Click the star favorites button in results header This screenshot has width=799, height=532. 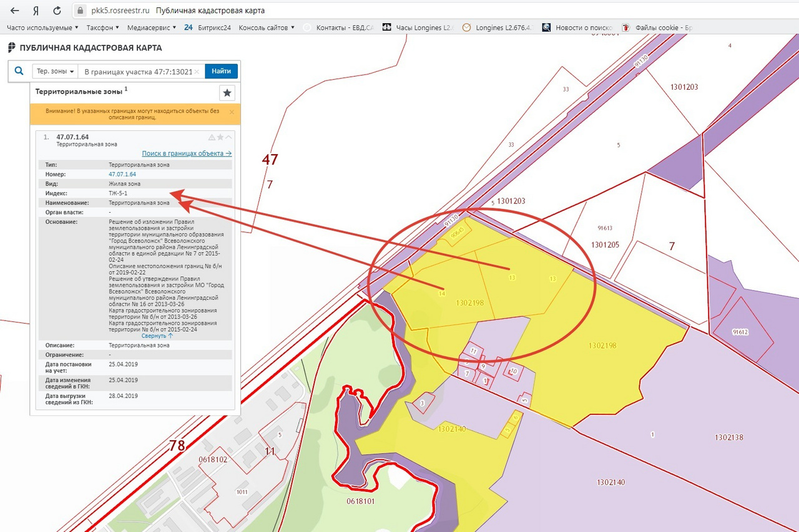coord(227,93)
